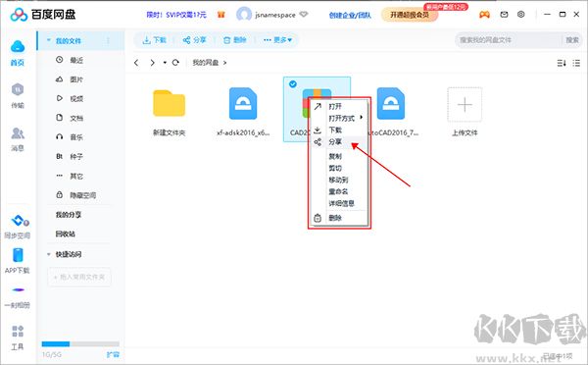588x365 pixels.
Task: Go back with the left arrow
Action: [136, 63]
